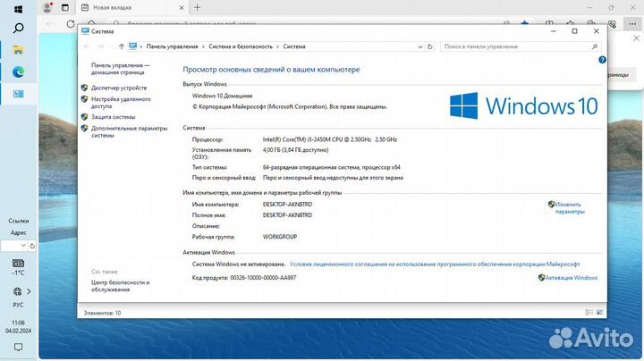The width and height of the screenshot is (644, 361).
Task: Select product code 00326-10000-00000-AA997
Action: (x=263, y=278)
